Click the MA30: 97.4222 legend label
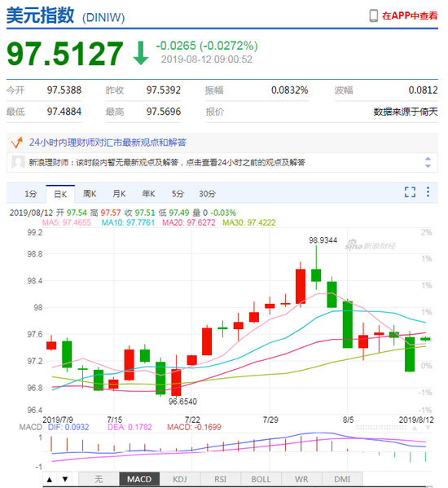The height and width of the screenshot is (488, 448). (x=249, y=223)
